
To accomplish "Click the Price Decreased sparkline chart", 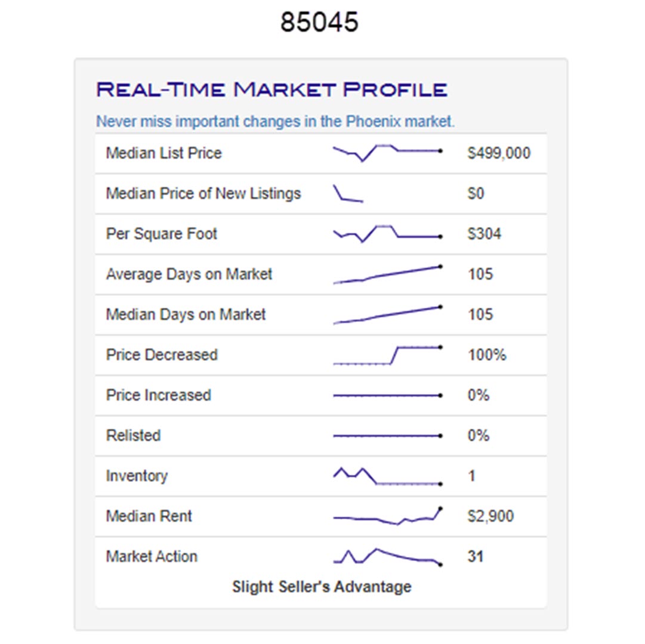I will point(387,355).
